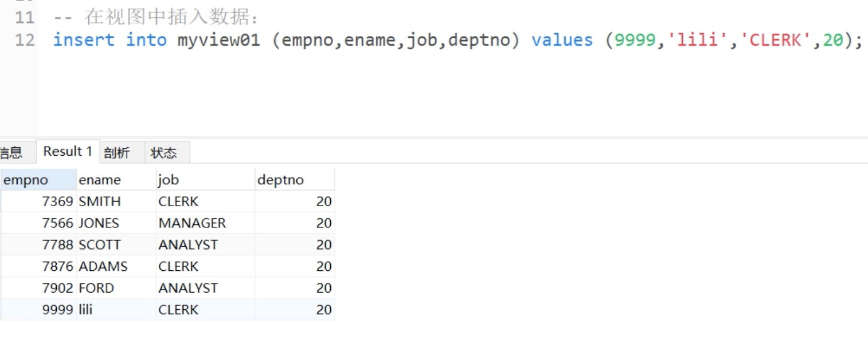868x347 pixels.
Task: Place cursor on the myview01 identifier
Action: (218, 40)
